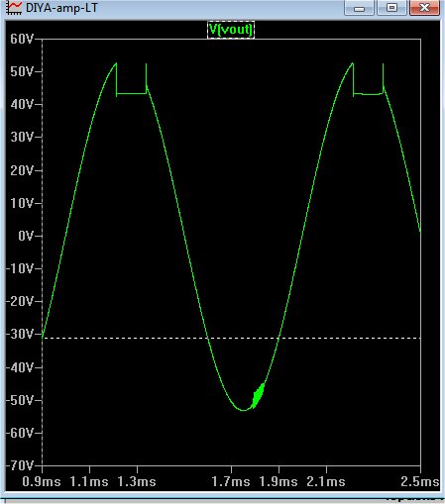Click the V[vout] trace label
The height and width of the screenshot is (504, 445).
[x=231, y=30]
